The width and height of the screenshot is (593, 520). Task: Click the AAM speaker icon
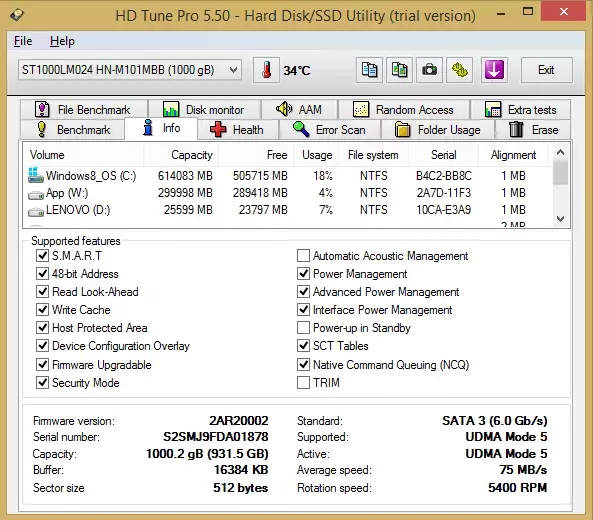coord(284,109)
